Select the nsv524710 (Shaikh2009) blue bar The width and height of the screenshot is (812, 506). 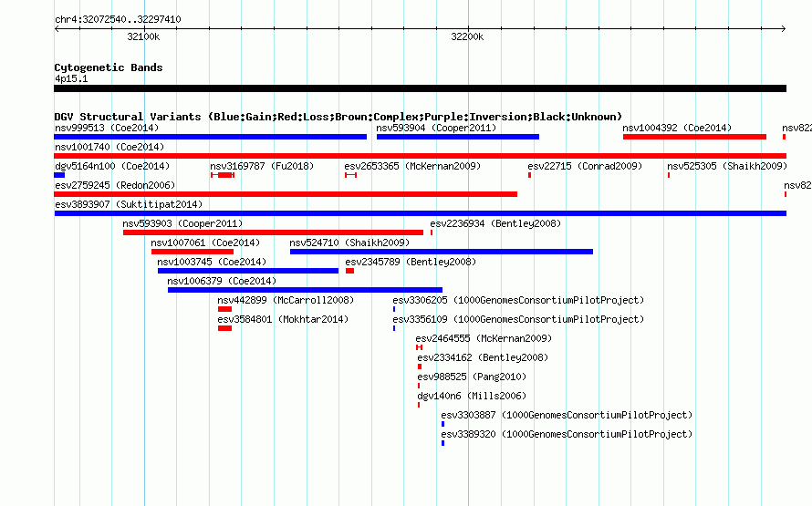coord(442,252)
